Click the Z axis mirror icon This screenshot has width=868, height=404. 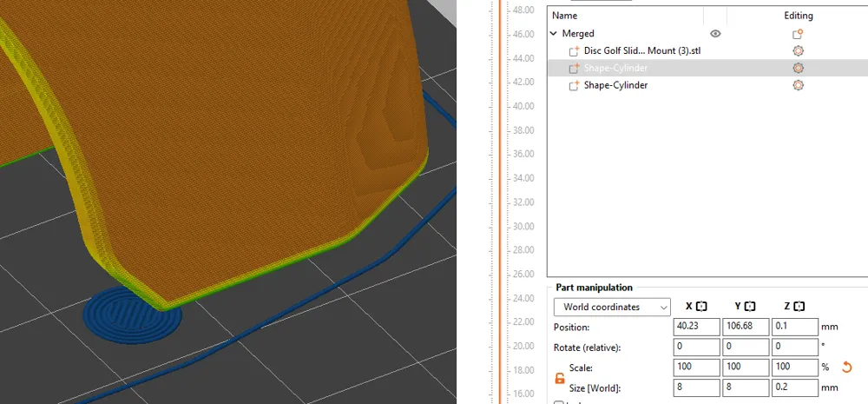tap(799, 307)
